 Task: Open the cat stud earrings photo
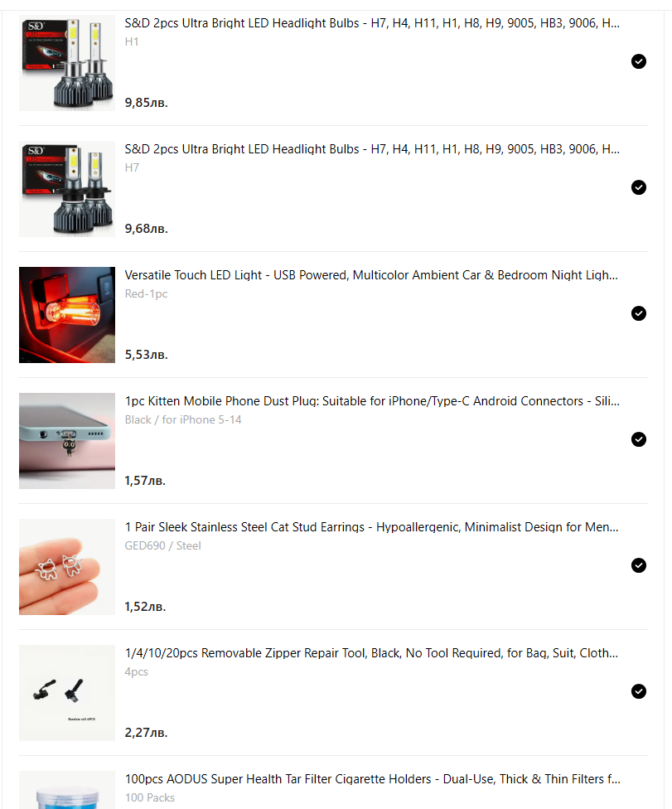67,566
